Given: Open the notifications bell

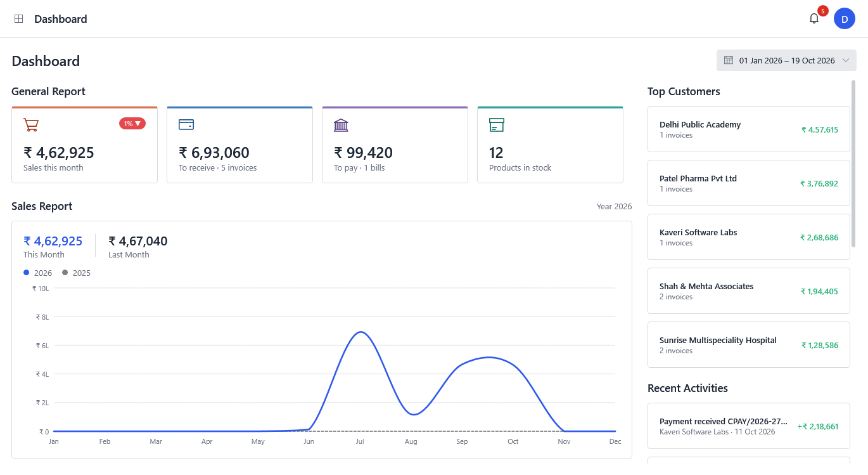Looking at the screenshot, I should [x=814, y=18].
